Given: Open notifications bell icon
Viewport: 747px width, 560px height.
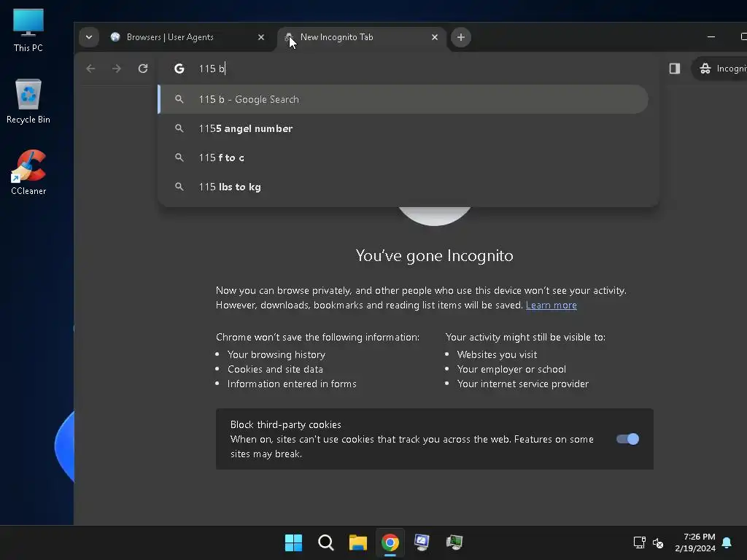Looking at the screenshot, I should tap(727, 542).
